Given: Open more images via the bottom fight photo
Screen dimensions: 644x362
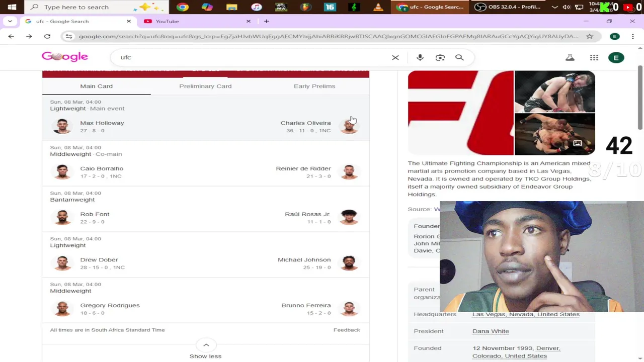Looking at the screenshot, I should click(x=554, y=134).
